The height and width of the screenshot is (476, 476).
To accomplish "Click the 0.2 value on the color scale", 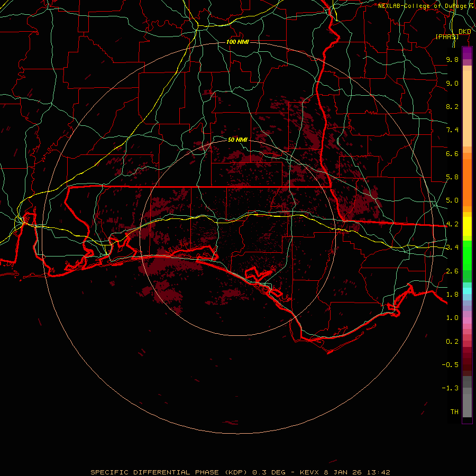I will pyautogui.click(x=452, y=342).
